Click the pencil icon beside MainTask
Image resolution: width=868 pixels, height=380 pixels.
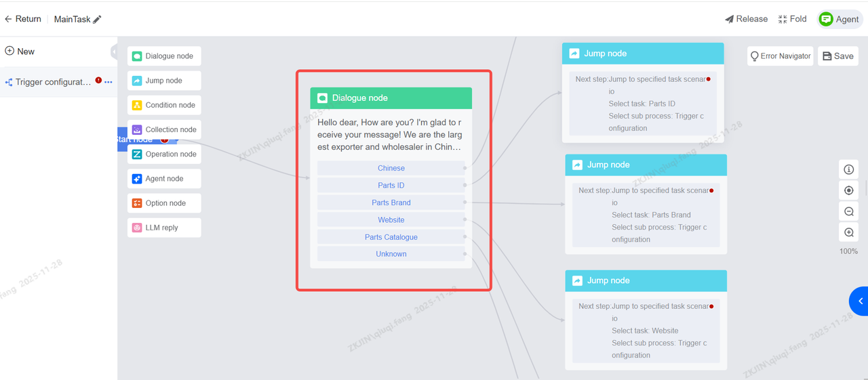97,20
